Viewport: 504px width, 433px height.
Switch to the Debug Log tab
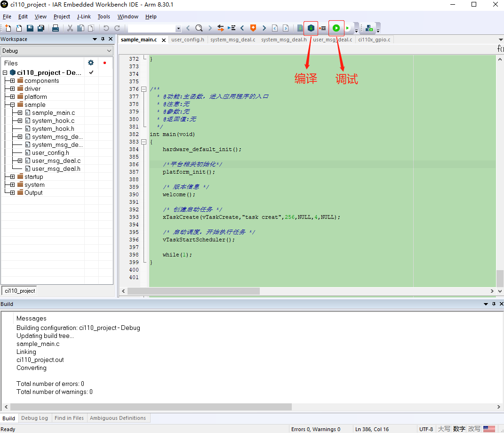(35, 418)
